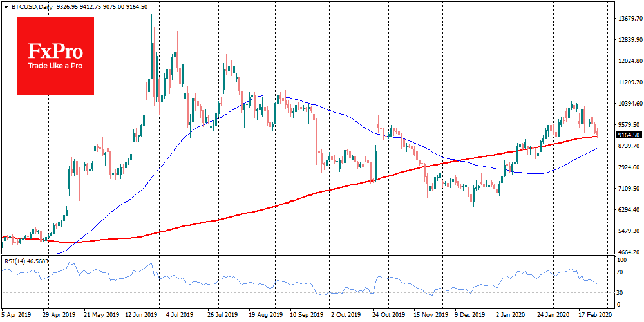Click the 7109.40 price axis label
This screenshot has width=644, height=322.
pos(628,188)
